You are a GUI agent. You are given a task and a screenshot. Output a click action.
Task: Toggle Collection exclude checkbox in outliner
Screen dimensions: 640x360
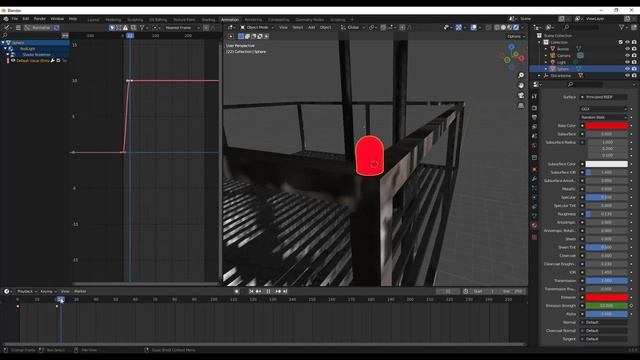click(x=620, y=42)
